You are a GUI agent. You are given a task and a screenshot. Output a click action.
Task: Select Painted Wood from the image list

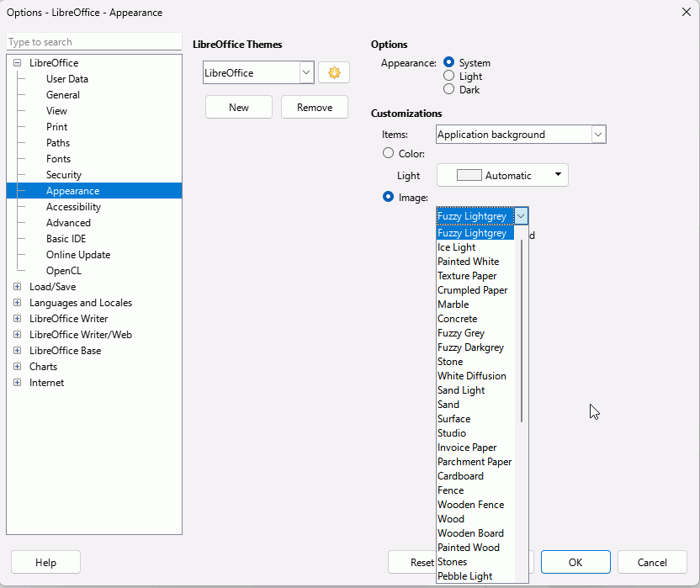[x=475, y=548]
